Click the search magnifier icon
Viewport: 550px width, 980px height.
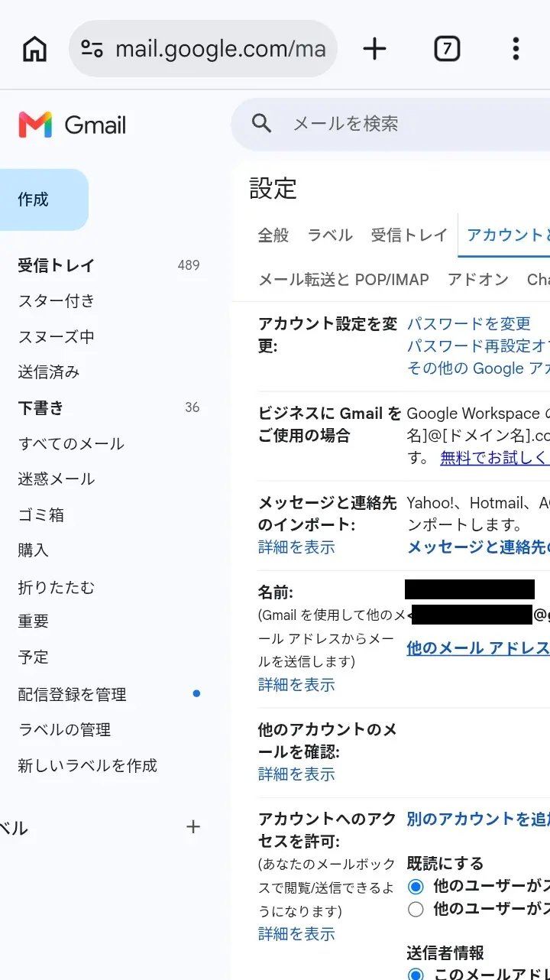(262, 123)
